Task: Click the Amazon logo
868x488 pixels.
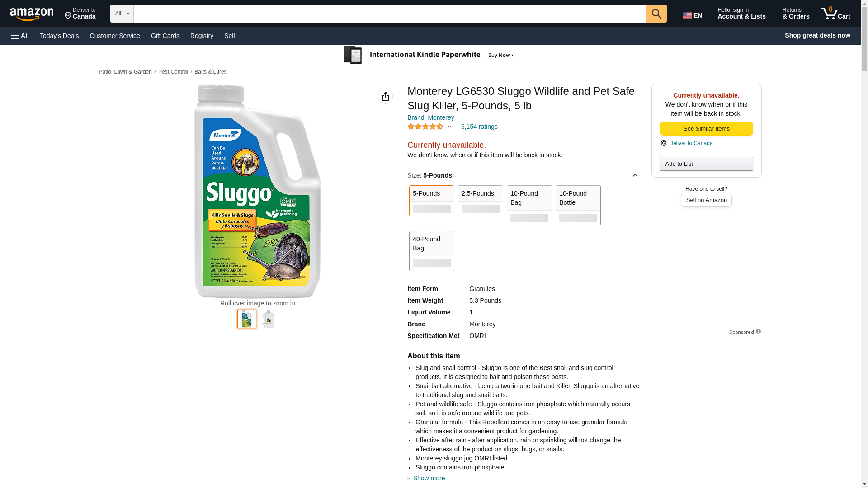Action: tap(32, 14)
